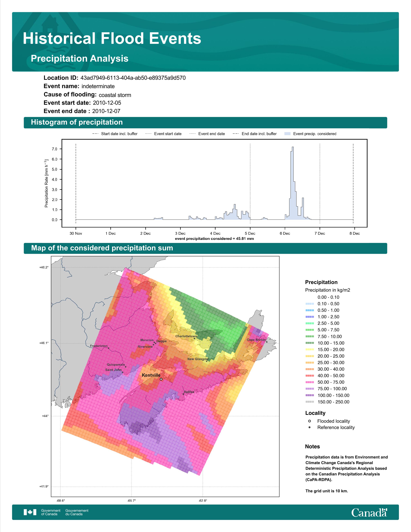Click the event precipitation considered = 45.81 mm caption
The height and width of the screenshot is (532, 411).
coord(214,239)
